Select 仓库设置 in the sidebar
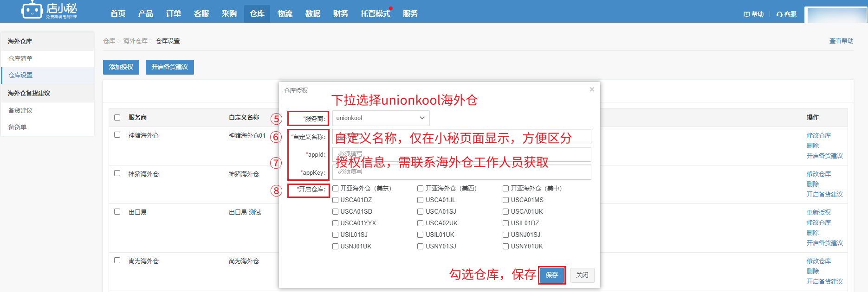 47,75
